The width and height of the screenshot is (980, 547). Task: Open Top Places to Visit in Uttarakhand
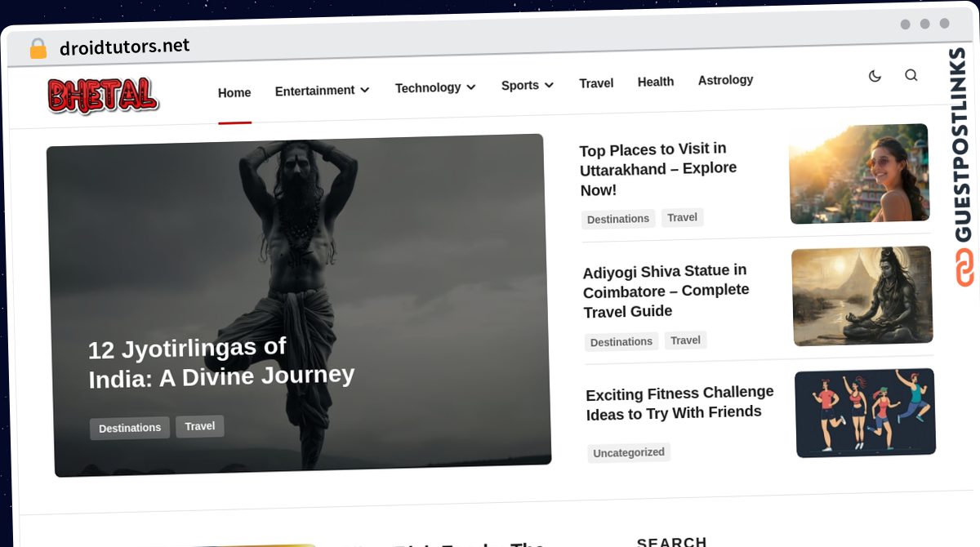click(x=658, y=169)
